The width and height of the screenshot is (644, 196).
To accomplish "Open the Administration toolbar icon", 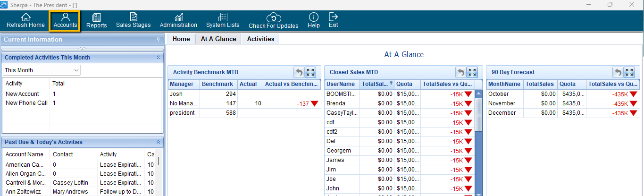I will (178, 20).
